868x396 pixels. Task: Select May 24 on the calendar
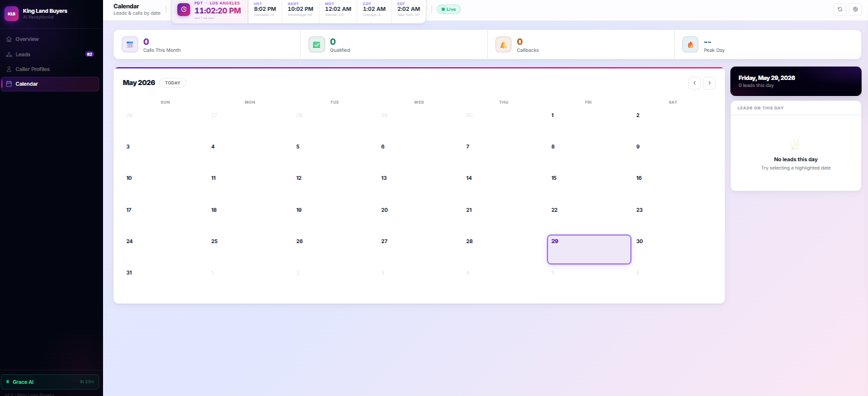coord(165,249)
